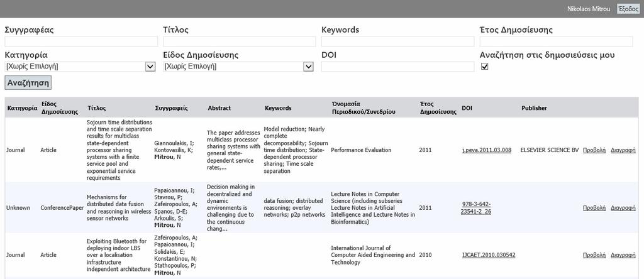Open the Είδος Δημοσίευσης dropdown
The width and height of the screenshot is (644, 279).
(238, 67)
